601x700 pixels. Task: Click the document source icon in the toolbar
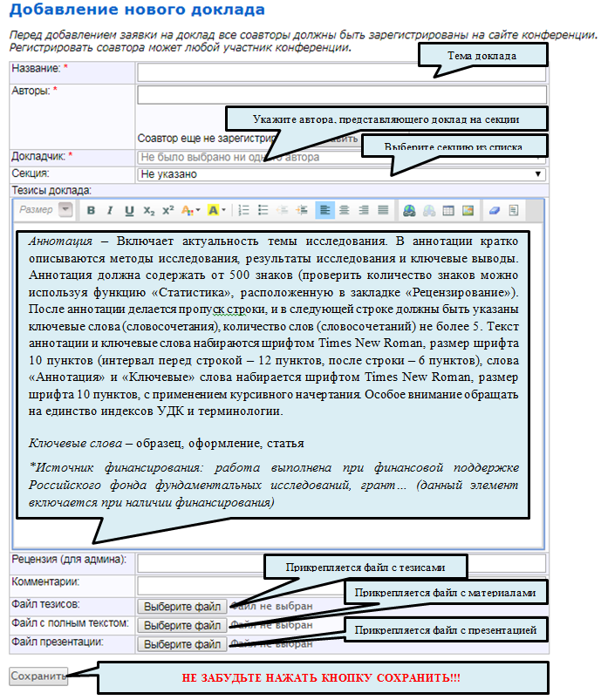coord(514,210)
